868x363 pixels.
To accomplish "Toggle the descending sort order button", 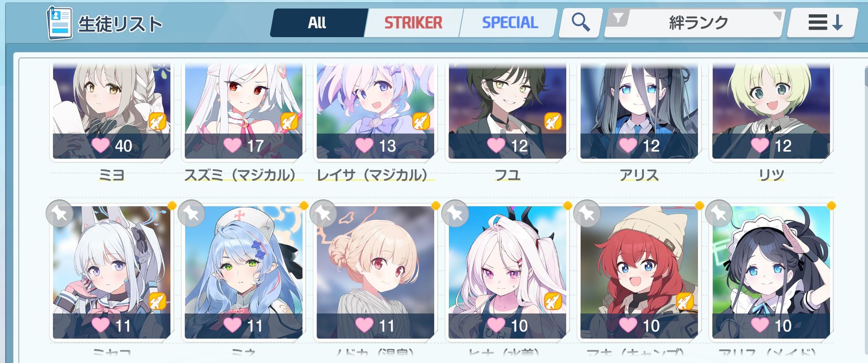I will pos(823,23).
